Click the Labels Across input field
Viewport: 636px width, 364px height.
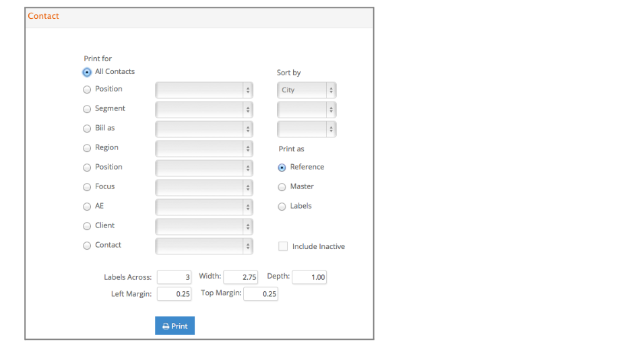click(174, 277)
